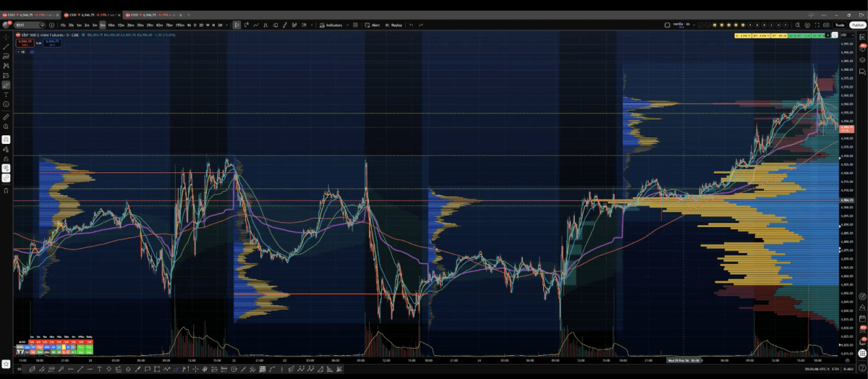Select the crosshair cursor tool
Image resolution: width=868 pixels, height=379 pixels.
point(6,36)
